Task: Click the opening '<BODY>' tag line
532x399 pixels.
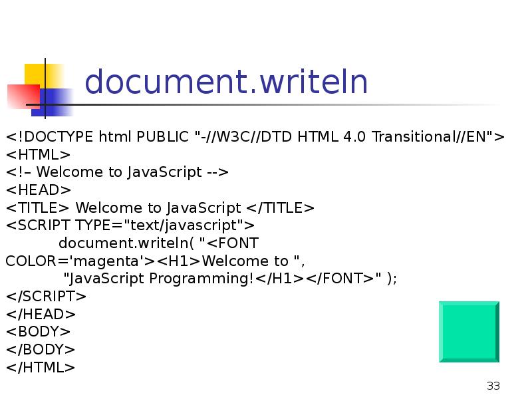Action: click(x=38, y=331)
